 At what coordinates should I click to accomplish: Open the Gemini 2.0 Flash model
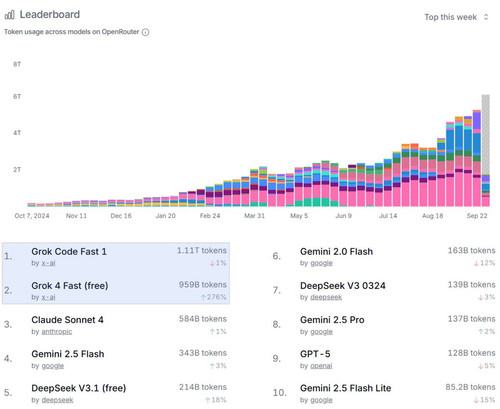(336, 252)
